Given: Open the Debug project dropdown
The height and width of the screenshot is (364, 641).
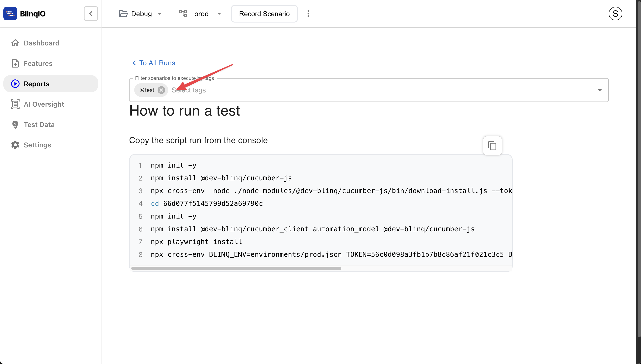Looking at the screenshot, I should (140, 14).
